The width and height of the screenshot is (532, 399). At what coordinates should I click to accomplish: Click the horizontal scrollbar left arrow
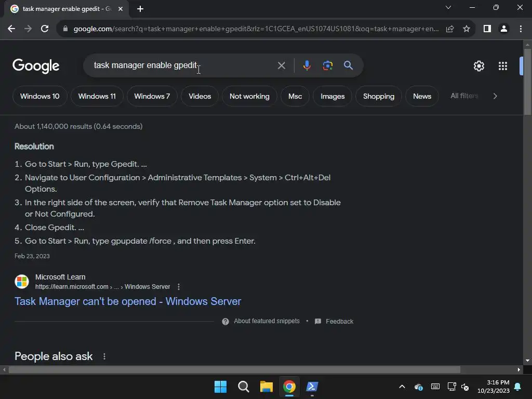pos(4,370)
